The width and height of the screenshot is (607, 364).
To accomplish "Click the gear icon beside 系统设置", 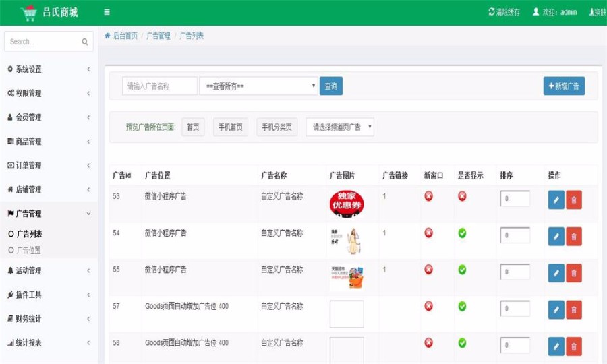I will tap(10, 69).
